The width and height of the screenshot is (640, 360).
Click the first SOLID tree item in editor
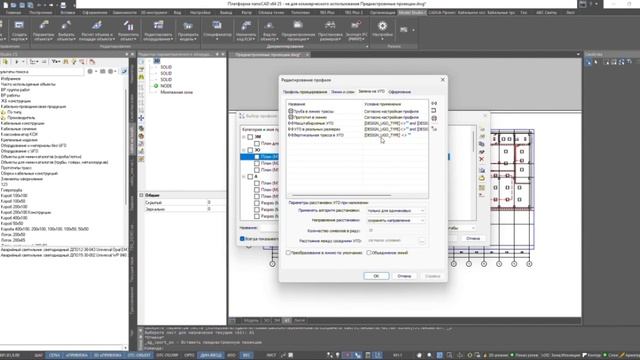pos(166,67)
